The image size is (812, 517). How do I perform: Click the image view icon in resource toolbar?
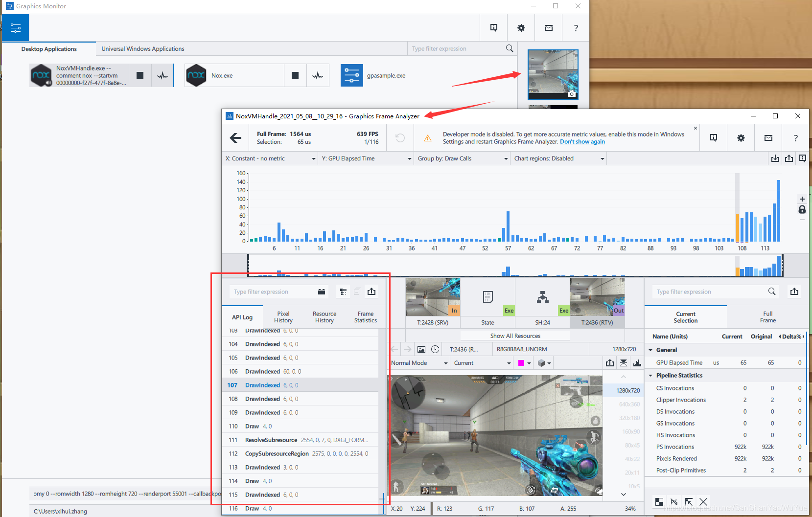coord(421,349)
